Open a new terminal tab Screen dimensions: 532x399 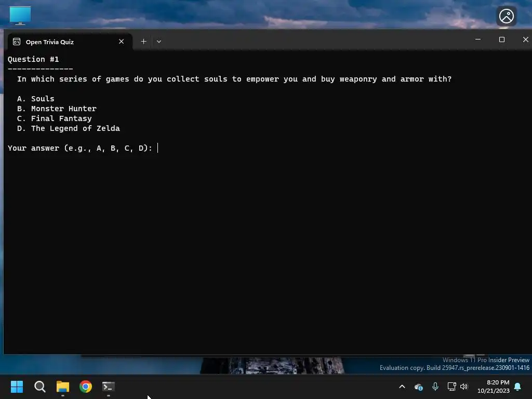coord(143,42)
